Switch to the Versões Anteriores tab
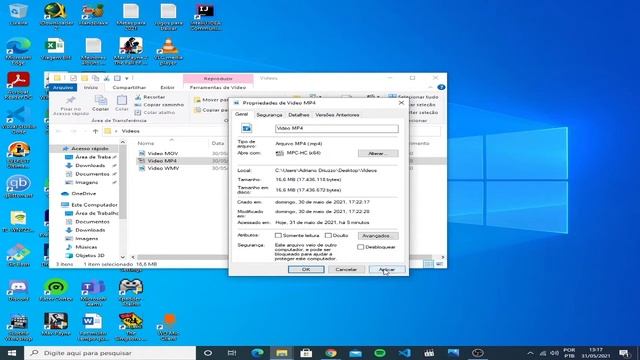This screenshot has width=640, height=360. [337, 115]
